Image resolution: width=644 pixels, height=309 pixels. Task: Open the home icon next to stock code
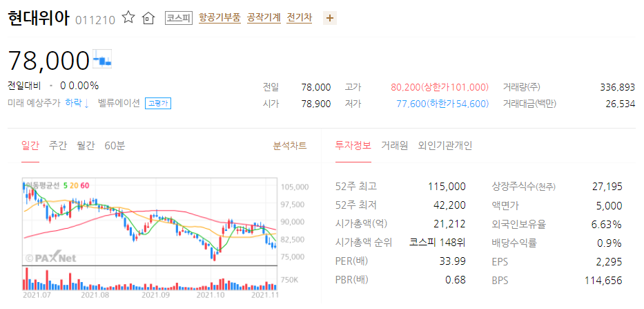point(148,18)
